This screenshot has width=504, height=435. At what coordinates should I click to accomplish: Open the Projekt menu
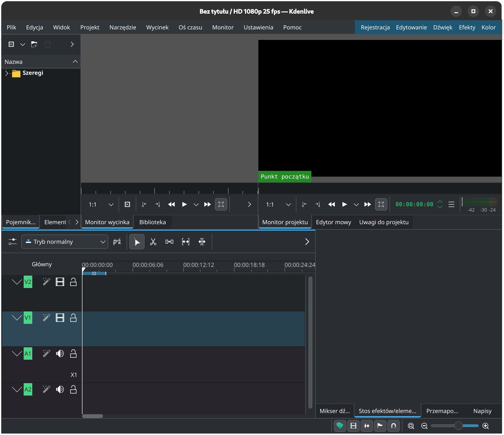[90, 27]
